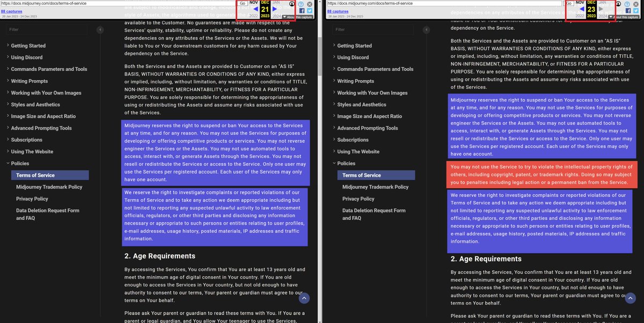Open user account icon in Dec 23 toolbar
The image size is (644, 323).
pos(618,4)
